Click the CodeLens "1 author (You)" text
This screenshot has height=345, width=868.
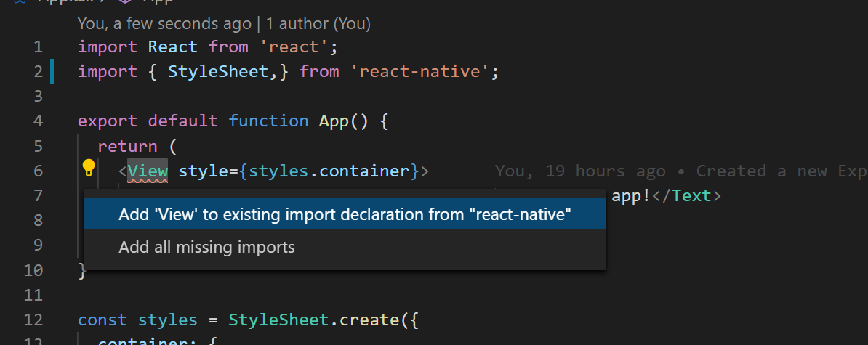pyautogui.click(x=318, y=24)
